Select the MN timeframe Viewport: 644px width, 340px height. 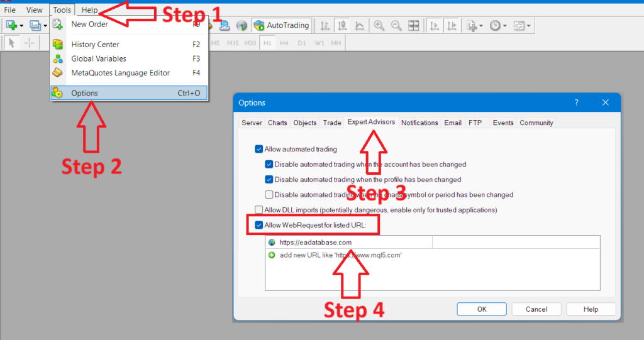[336, 43]
